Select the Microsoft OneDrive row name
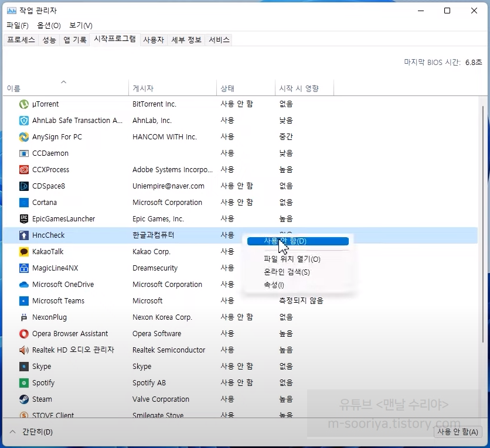Viewport: 490px width, 448px height. pyautogui.click(x=63, y=285)
